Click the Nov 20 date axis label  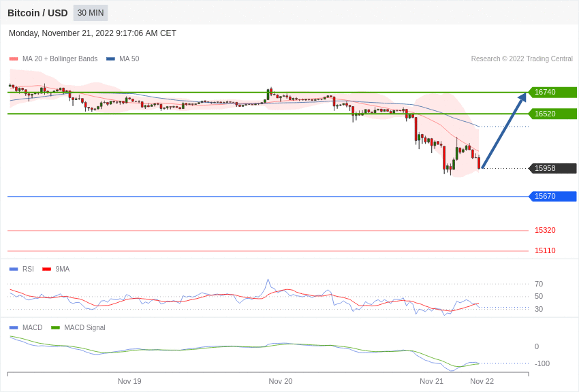(x=280, y=381)
